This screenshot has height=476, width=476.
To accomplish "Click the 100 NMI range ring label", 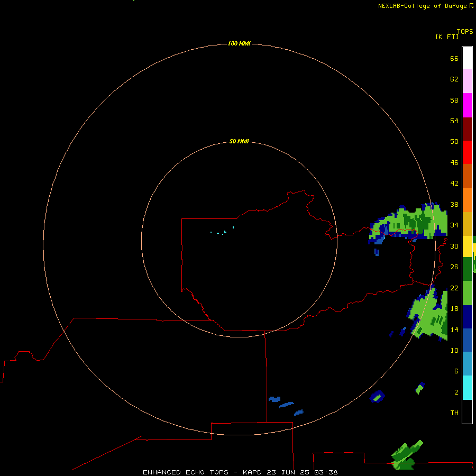I will [239, 43].
